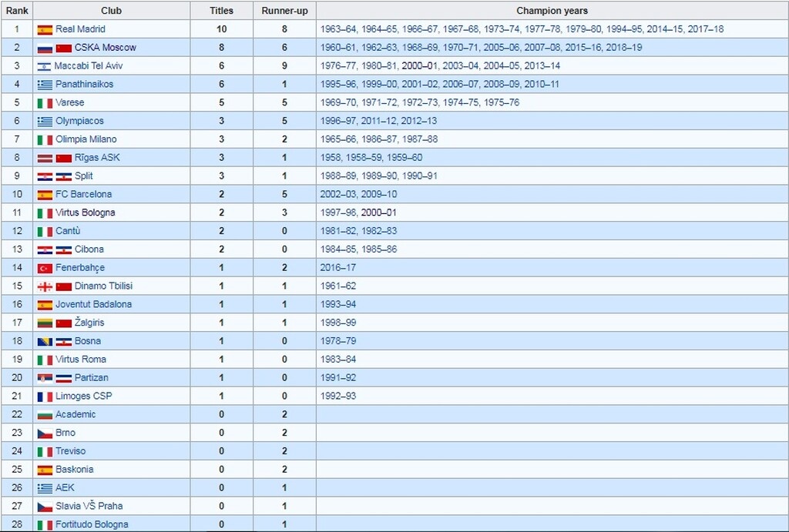Open the FC Barcelona club link
The height and width of the screenshot is (532, 789).
pos(83,195)
